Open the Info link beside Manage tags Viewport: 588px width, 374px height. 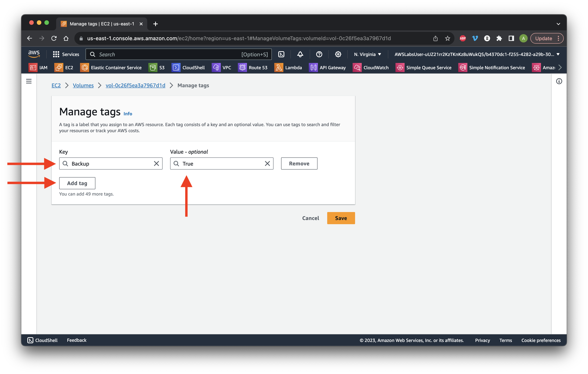coord(128,114)
